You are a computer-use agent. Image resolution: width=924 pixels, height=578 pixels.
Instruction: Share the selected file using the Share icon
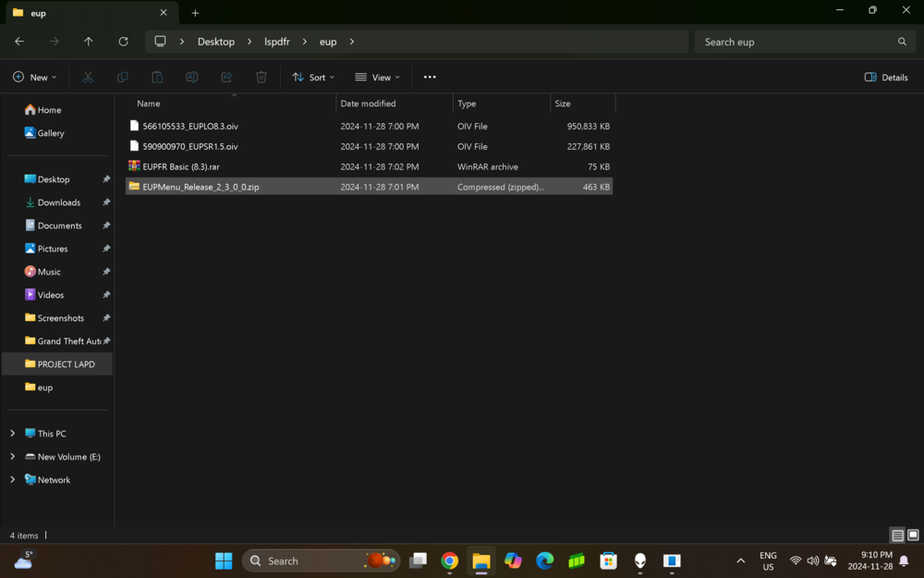click(226, 77)
